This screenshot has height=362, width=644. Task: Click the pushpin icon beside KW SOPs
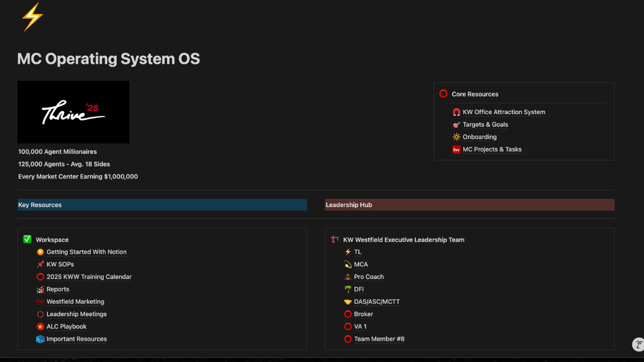point(40,264)
